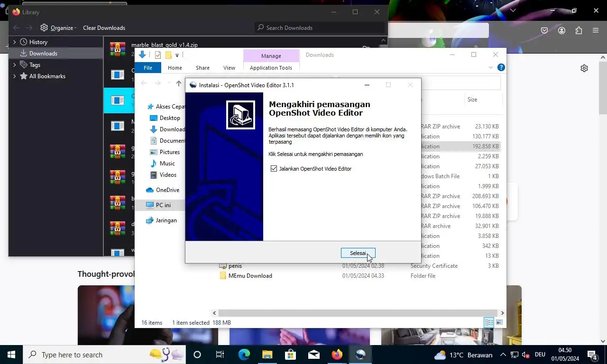Show hidden system tray icons
The image size is (607, 364).
point(502,355)
